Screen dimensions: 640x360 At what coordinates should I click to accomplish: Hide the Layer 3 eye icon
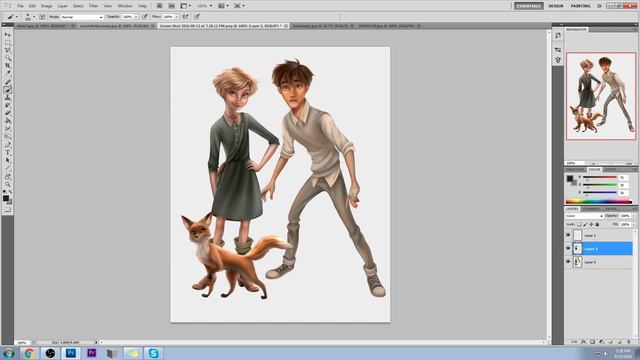pos(569,248)
